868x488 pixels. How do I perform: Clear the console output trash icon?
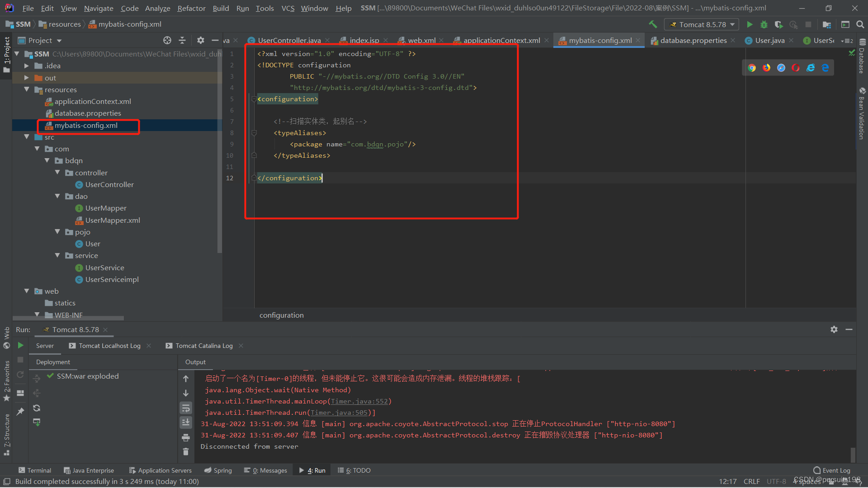186,451
